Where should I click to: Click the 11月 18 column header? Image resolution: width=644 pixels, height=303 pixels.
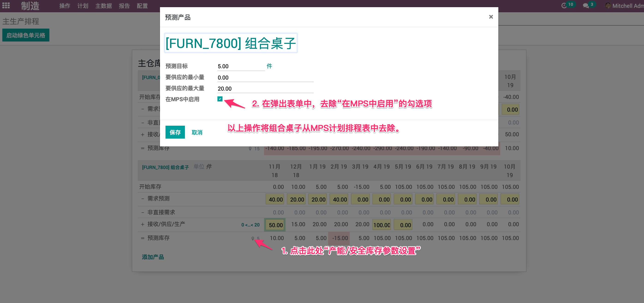274,171
